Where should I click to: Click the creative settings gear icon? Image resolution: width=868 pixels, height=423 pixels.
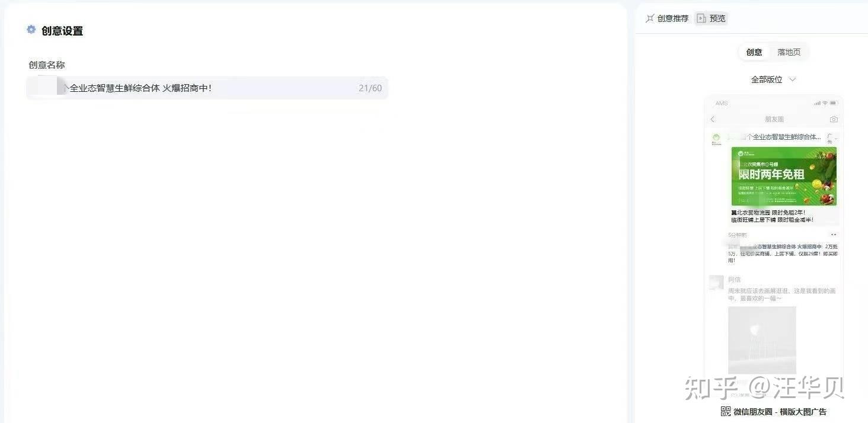(31, 30)
